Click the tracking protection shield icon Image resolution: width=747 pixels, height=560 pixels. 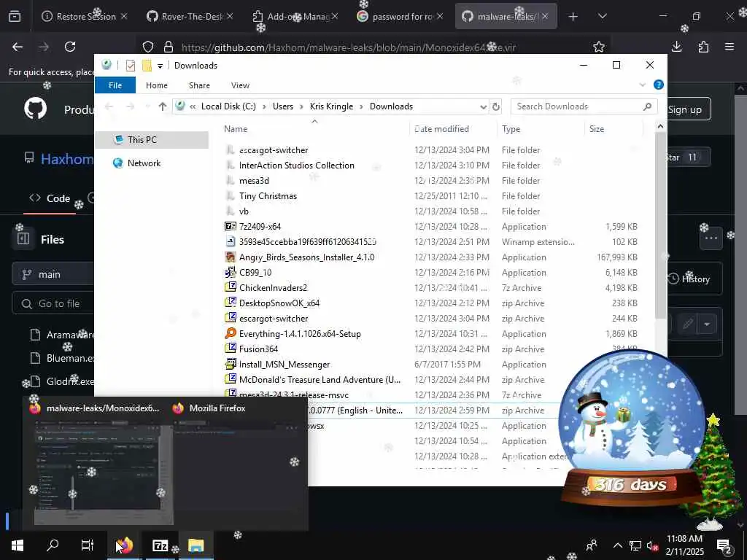[148, 47]
